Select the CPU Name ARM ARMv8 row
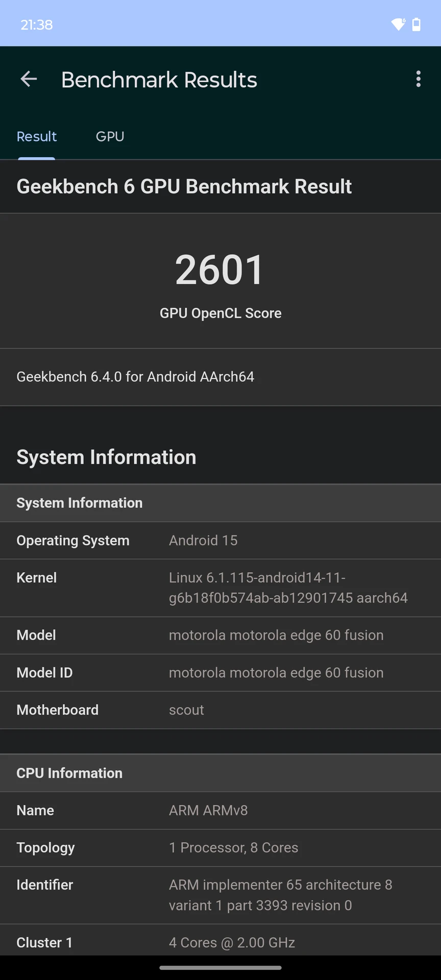The width and height of the screenshot is (441, 980). 220,811
